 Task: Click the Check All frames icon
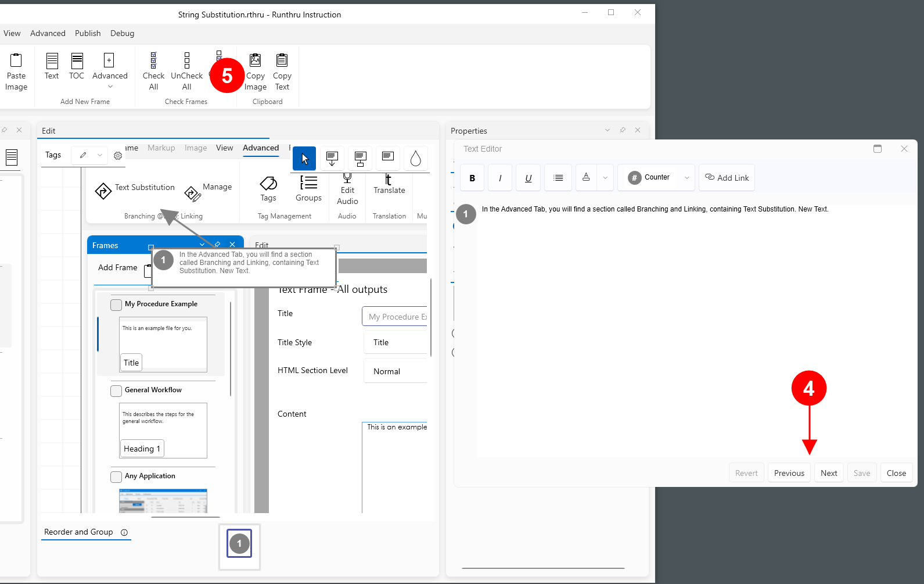point(153,60)
